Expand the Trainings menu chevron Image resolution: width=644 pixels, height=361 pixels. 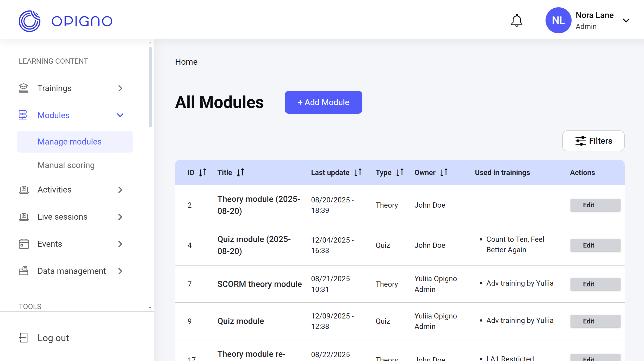tap(120, 88)
